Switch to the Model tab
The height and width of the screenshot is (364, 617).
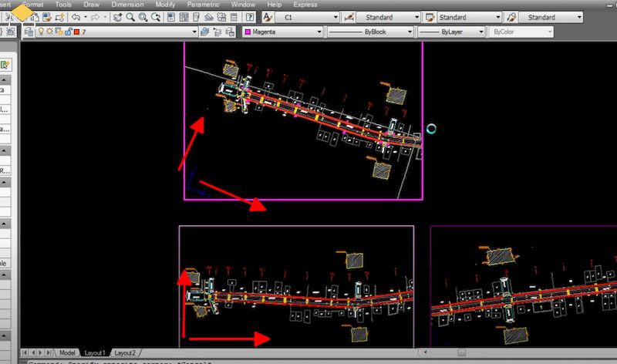click(67, 353)
